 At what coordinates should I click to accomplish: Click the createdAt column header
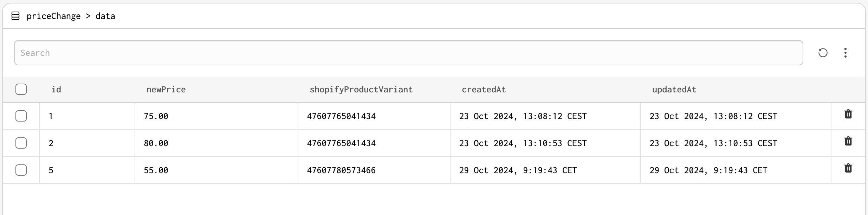pyautogui.click(x=484, y=90)
